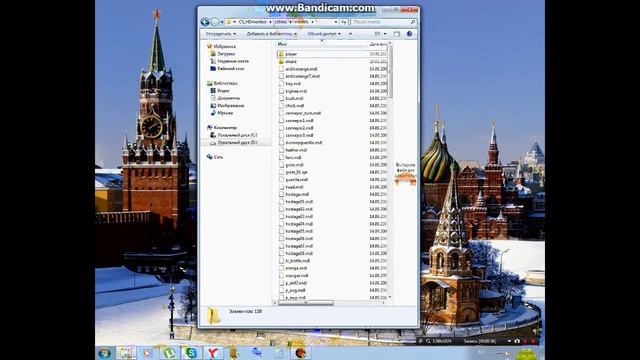Image resolution: width=640 pixels, height=360 pixels.
Task: Click the file icon of guerilla.mdl
Action: tap(281, 180)
